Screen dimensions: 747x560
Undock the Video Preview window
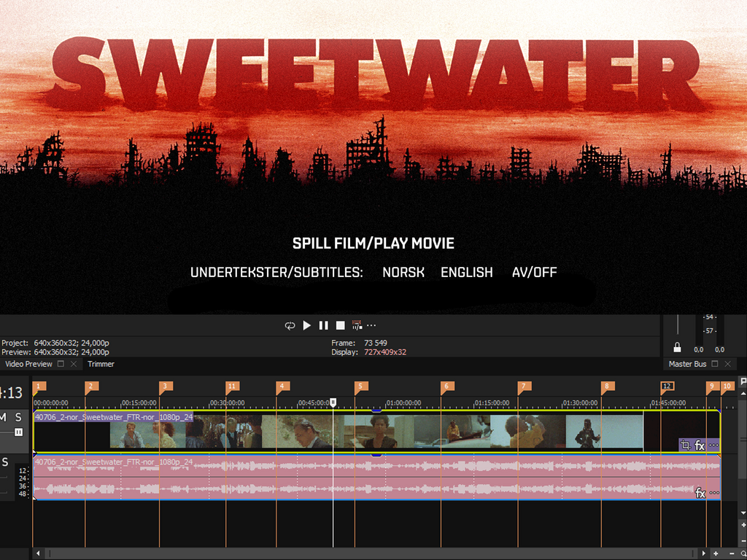pos(61,364)
